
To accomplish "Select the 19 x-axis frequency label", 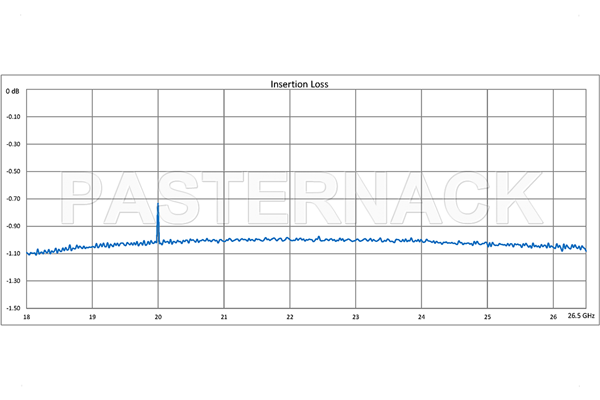I will pos(92,317).
